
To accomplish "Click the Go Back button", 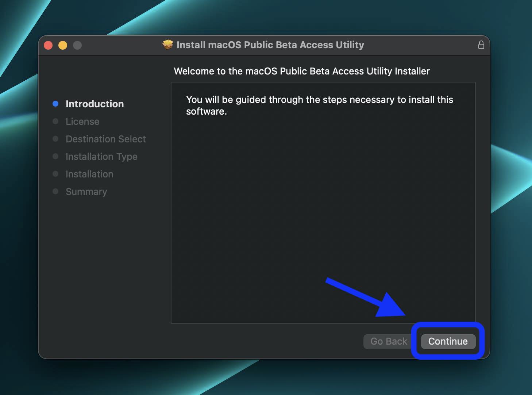I will click(x=388, y=341).
